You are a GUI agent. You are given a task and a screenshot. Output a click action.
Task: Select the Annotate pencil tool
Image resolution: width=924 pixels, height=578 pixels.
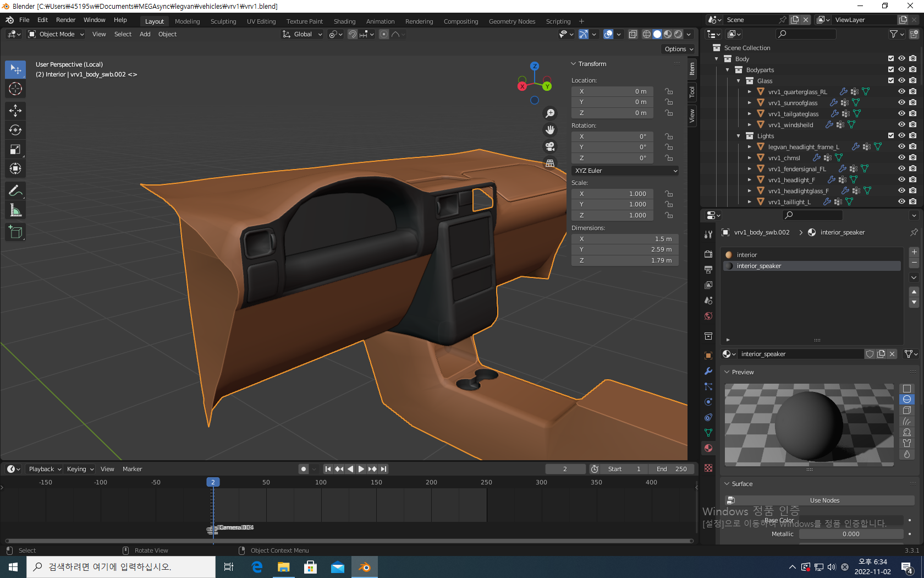(15, 191)
